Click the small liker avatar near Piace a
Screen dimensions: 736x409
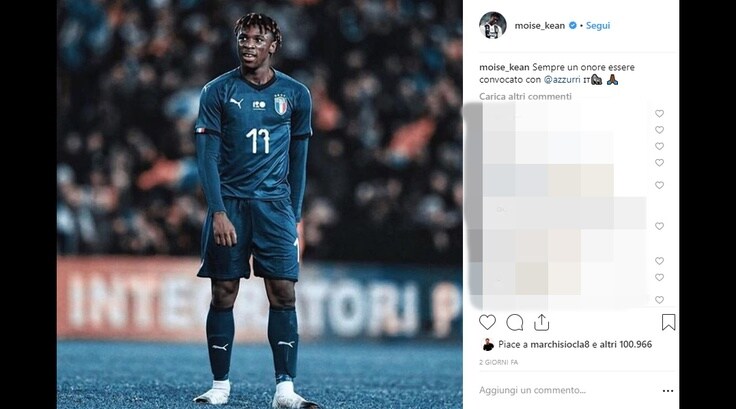[x=488, y=345]
